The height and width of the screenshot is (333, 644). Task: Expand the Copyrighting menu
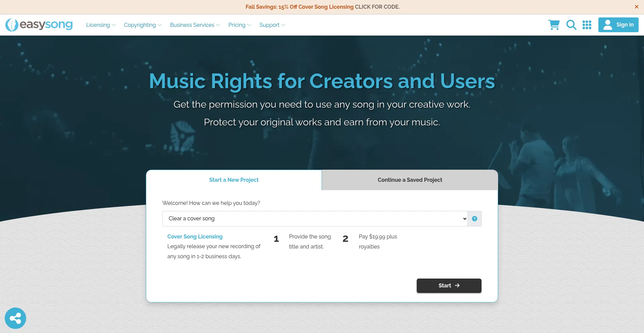[x=143, y=25]
